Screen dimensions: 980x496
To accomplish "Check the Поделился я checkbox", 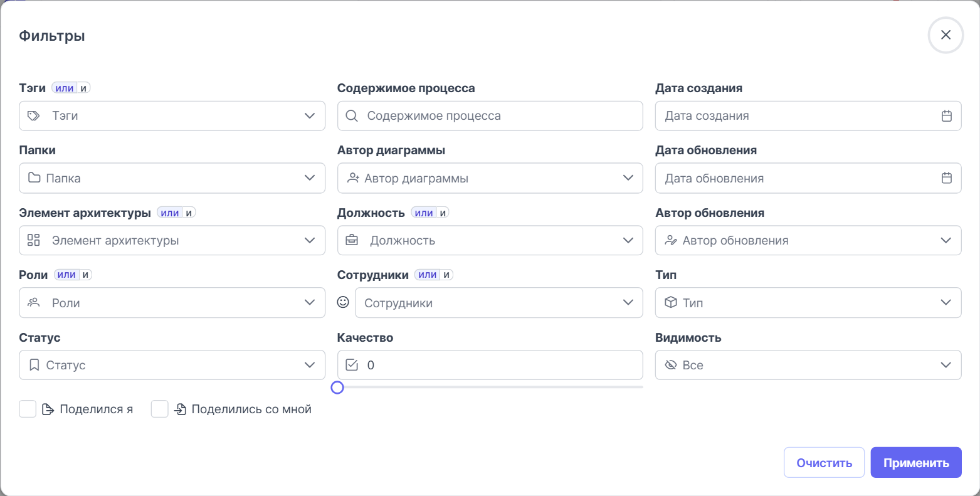I will point(28,409).
